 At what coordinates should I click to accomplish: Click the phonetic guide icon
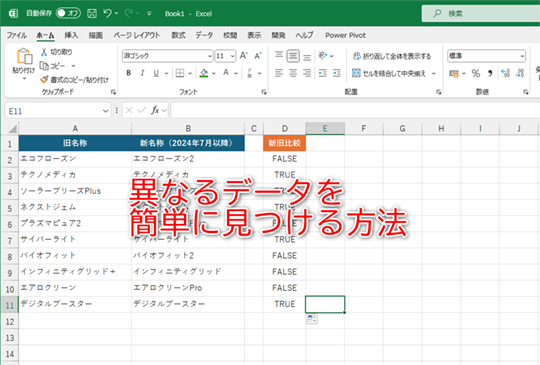pyautogui.click(x=249, y=73)
